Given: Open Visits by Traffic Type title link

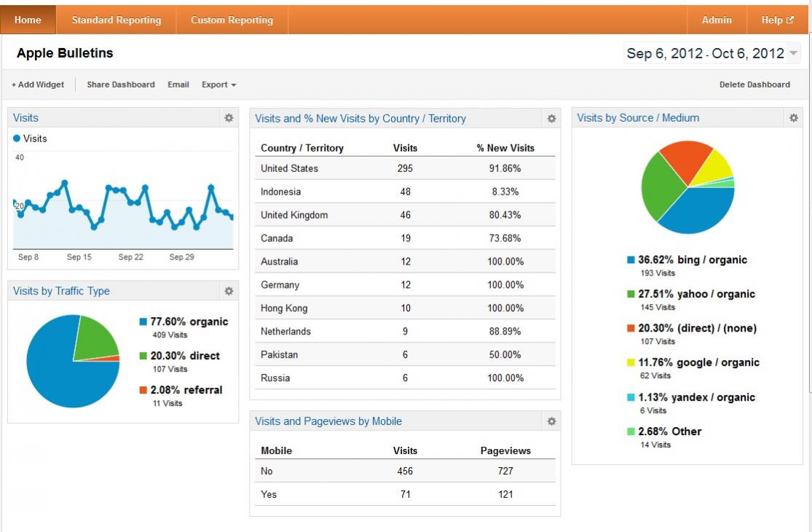Looking at the screenshot, I should coord(61,291).
